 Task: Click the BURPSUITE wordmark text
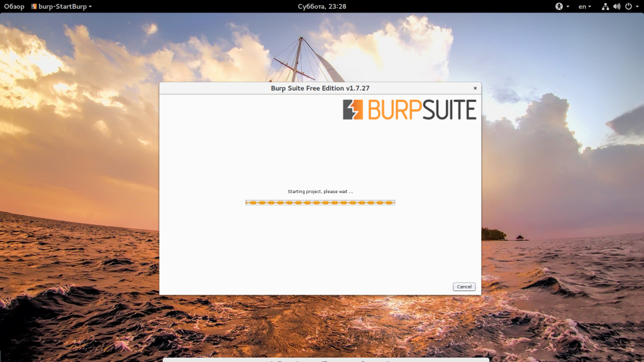(422, 110)
